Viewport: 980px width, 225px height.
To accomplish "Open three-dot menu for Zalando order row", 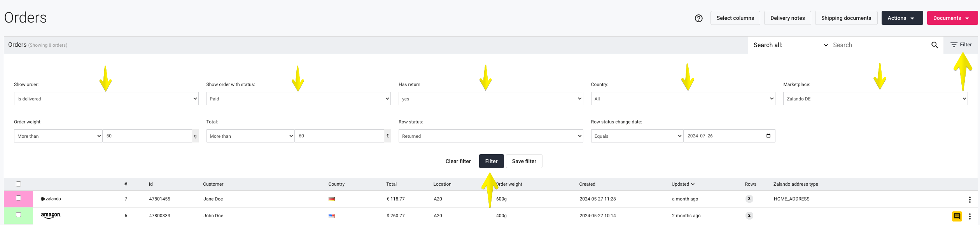I will coord(969,199).
